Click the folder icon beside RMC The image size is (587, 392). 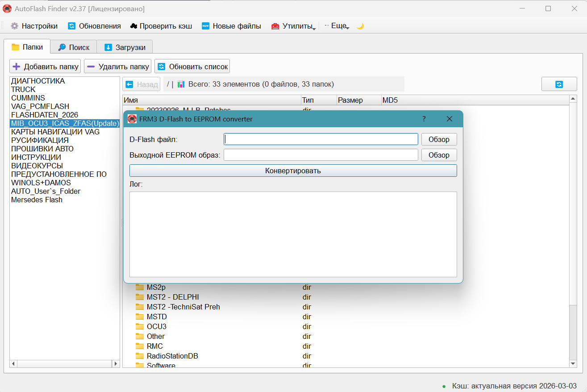pos(140,346)
